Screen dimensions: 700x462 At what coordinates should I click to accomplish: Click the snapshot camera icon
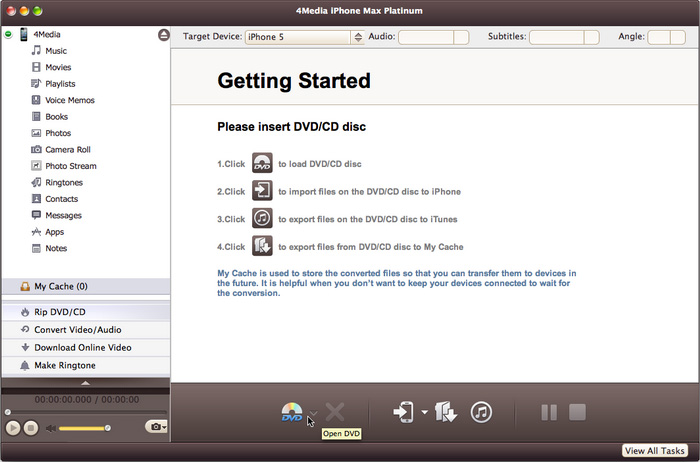point(154,427)
